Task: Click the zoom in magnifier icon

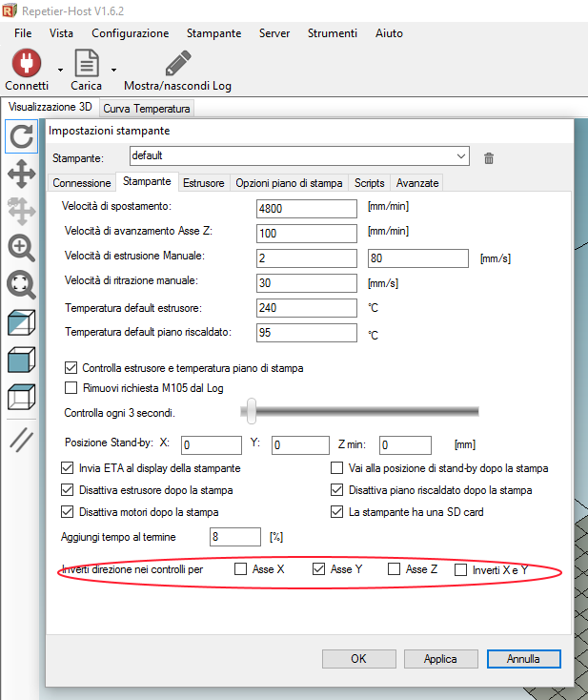Action: 21,248
